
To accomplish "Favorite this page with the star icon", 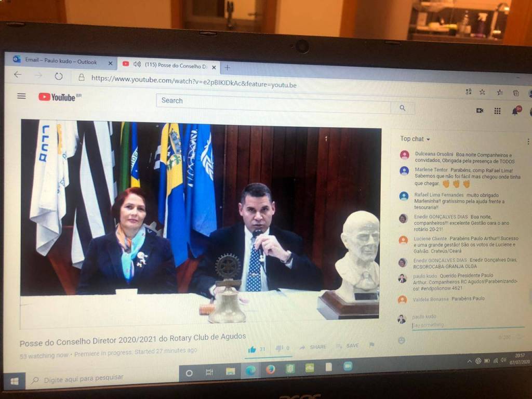I will click(x=482, y=92).
